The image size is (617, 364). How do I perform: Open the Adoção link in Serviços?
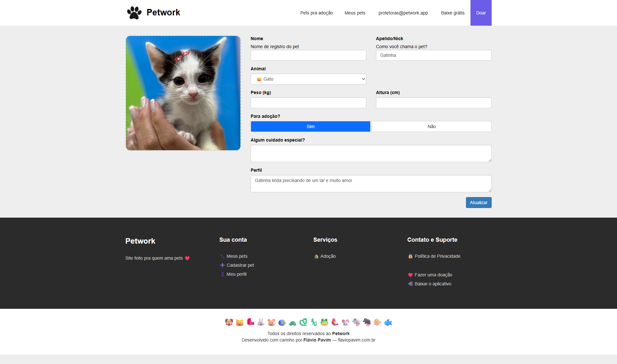(x=328, y=256)
